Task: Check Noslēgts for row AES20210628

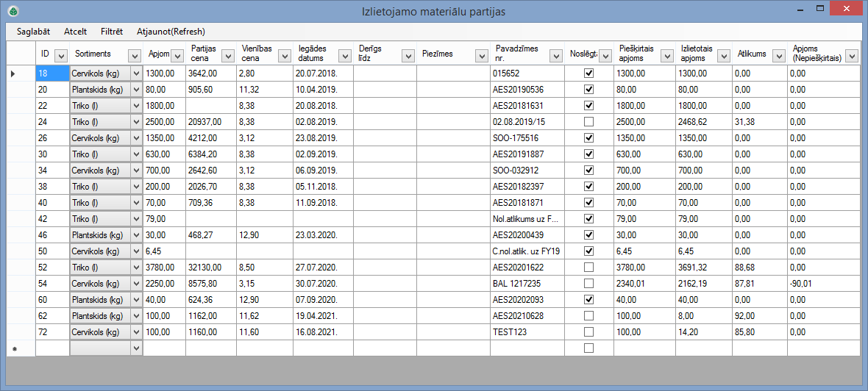Action: click(589, 316)
